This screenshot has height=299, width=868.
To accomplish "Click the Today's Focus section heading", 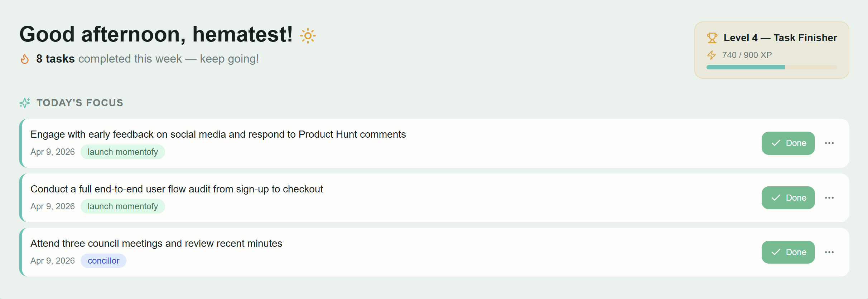I will coord(79,103).
